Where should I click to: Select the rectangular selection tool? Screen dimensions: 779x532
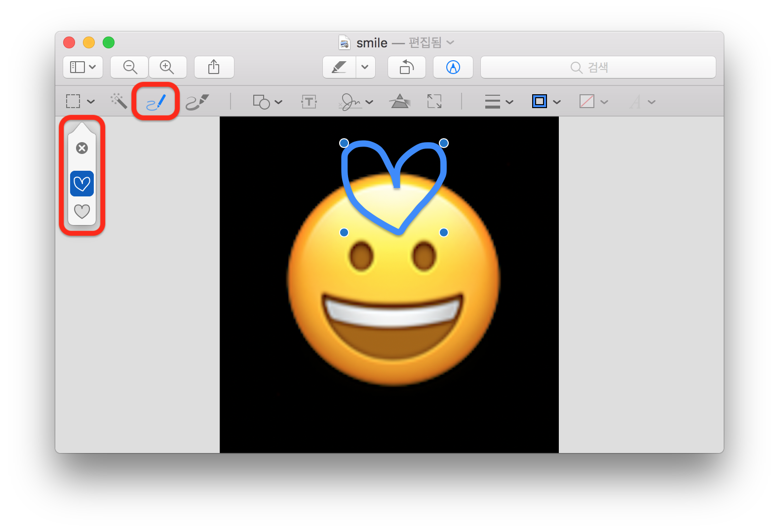pos(73,102)
